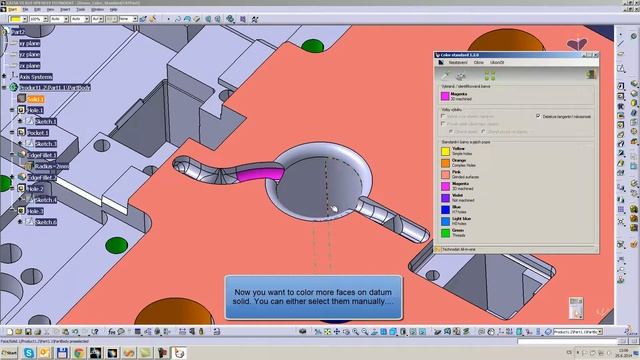Screen dimensions: 640x360
Task: Pick Magenta 3D machined swatch in standard list
Action: (445, 186)
